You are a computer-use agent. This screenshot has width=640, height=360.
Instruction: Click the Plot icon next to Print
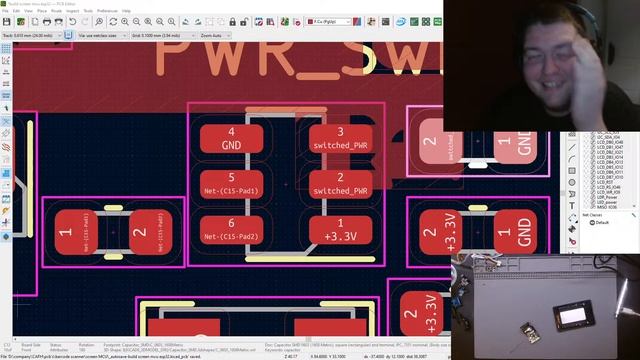coord(59,22)
